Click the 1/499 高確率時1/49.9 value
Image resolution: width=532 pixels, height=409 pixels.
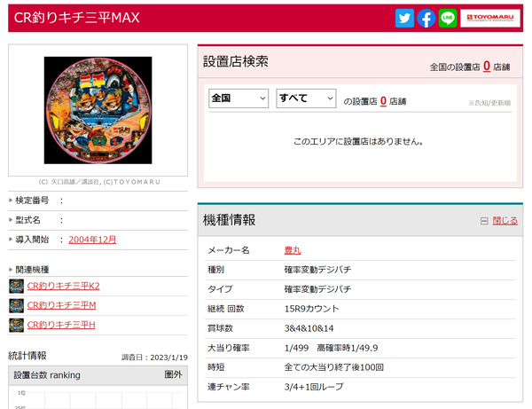coord(331,348)
